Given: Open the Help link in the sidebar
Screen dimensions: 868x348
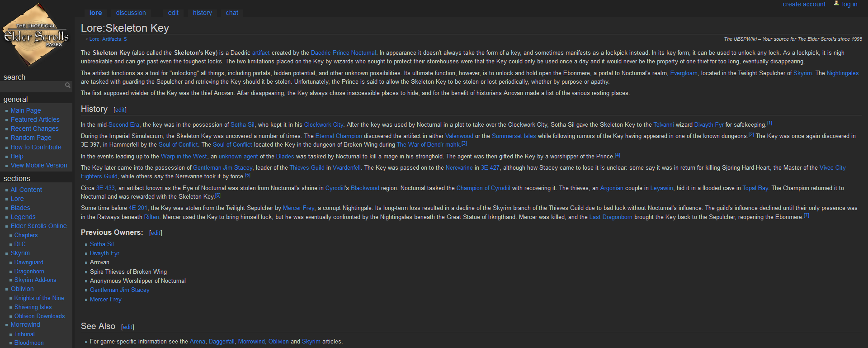Looking at the screenshot, I should coord(17,156).
